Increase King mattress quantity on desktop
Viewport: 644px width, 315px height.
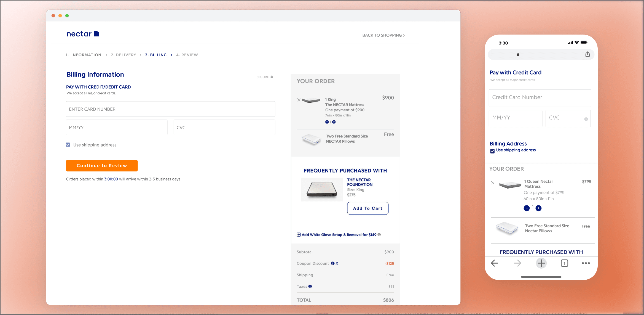pyautogui.click(x=334, y=122)
